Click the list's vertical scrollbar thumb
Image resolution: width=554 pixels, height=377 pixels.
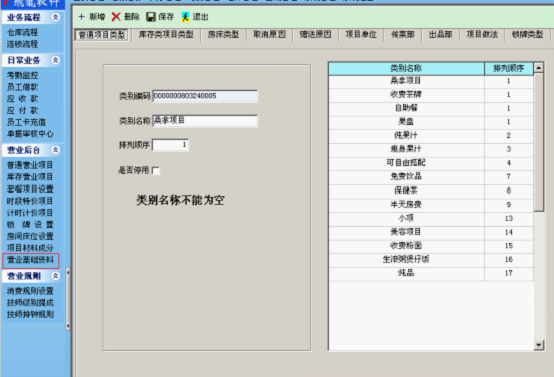(x=538, y=142)
